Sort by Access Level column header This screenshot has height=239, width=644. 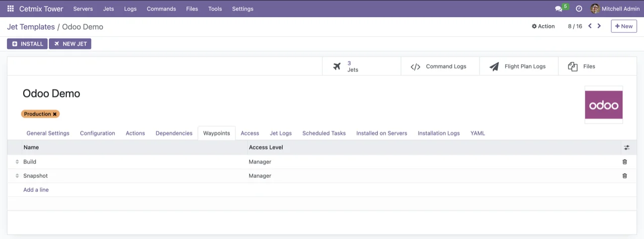tap(266, 148)
